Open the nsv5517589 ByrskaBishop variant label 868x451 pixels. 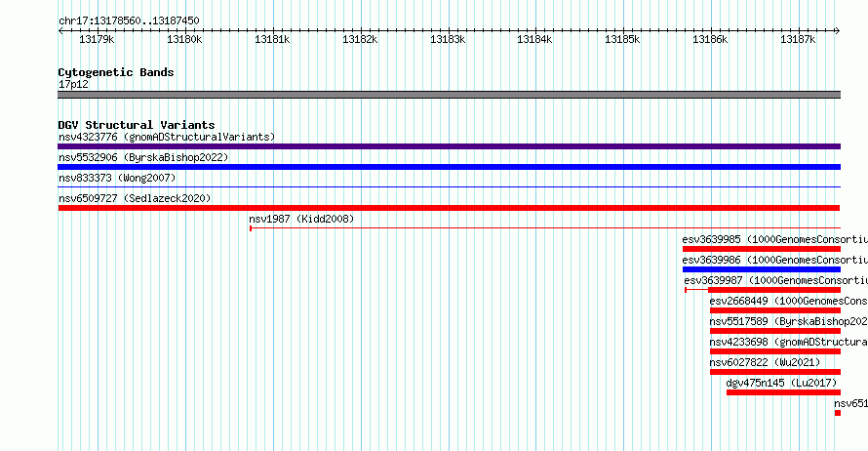coord(789,321)
